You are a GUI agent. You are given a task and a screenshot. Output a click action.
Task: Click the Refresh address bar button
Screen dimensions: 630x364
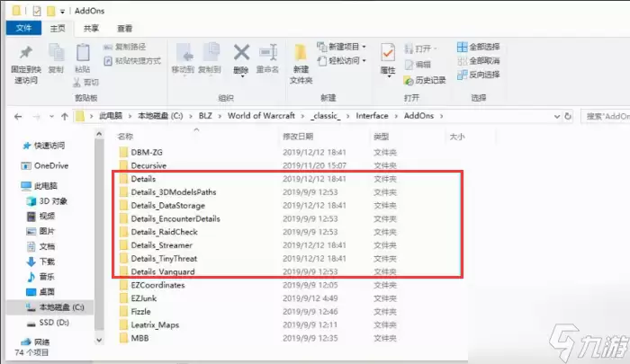coord(568,116)
